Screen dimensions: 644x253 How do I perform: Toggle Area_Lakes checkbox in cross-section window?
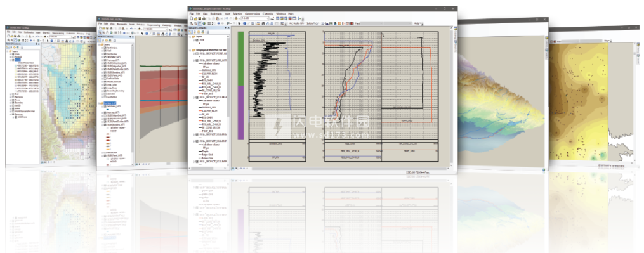(105, 84)
